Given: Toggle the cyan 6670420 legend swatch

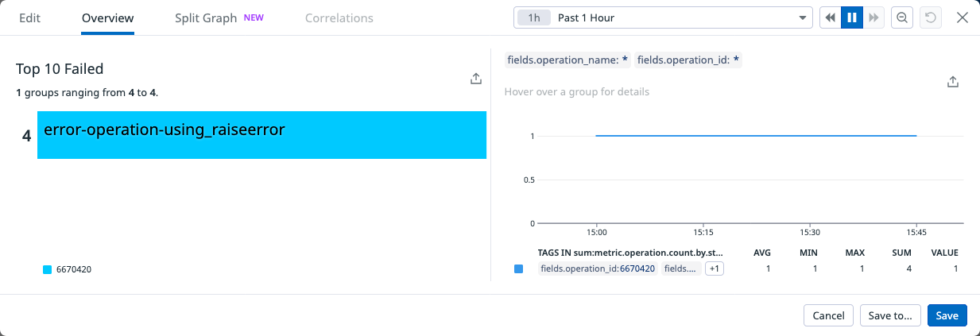Looking at the screenshot, I should coord(47,270).
